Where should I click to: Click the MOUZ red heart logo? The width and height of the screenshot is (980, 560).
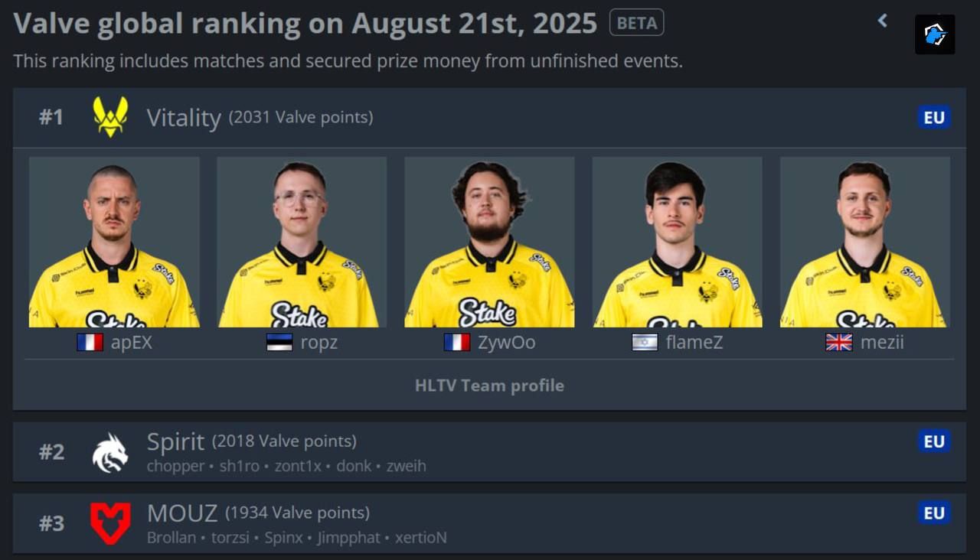110,523
